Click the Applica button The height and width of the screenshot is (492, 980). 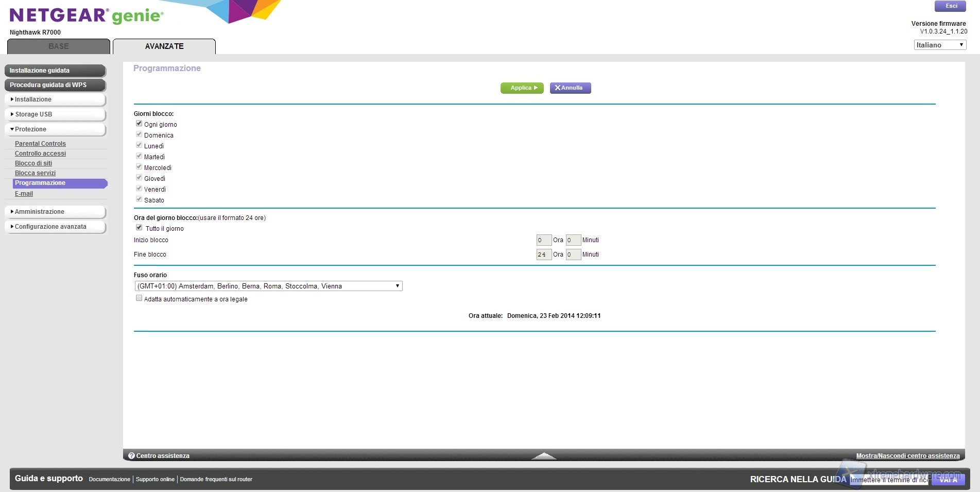tap(522, 88)
